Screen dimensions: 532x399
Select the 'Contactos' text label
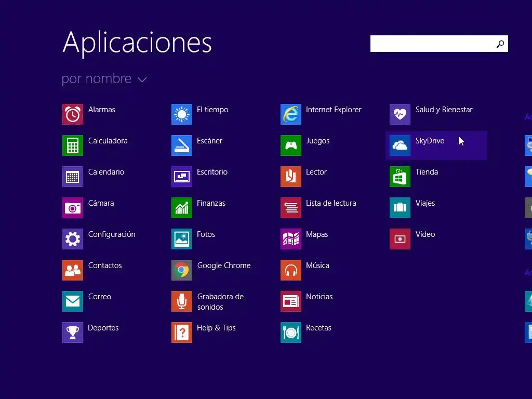[x=105, y=265]
